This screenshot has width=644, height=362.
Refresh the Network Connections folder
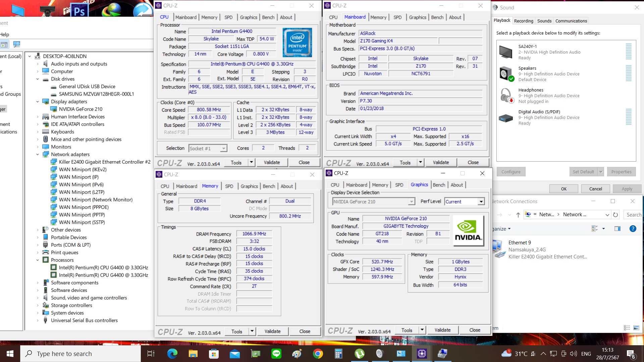pos(615,215)
